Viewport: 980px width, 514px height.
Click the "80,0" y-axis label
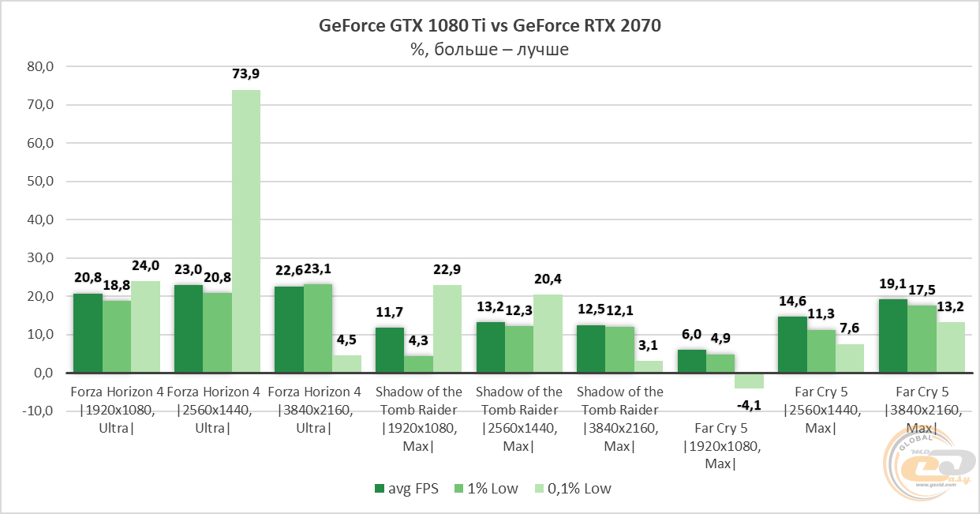[40, 67]
